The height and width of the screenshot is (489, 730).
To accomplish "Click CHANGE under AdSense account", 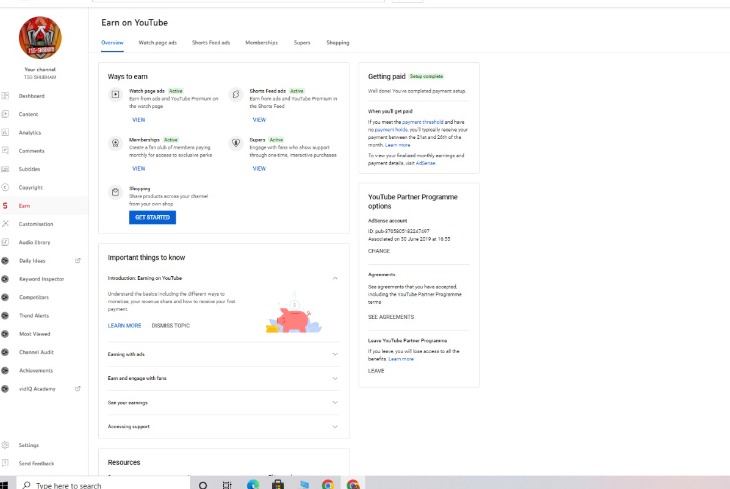I will pyautogui.click(x=379, y=251).
